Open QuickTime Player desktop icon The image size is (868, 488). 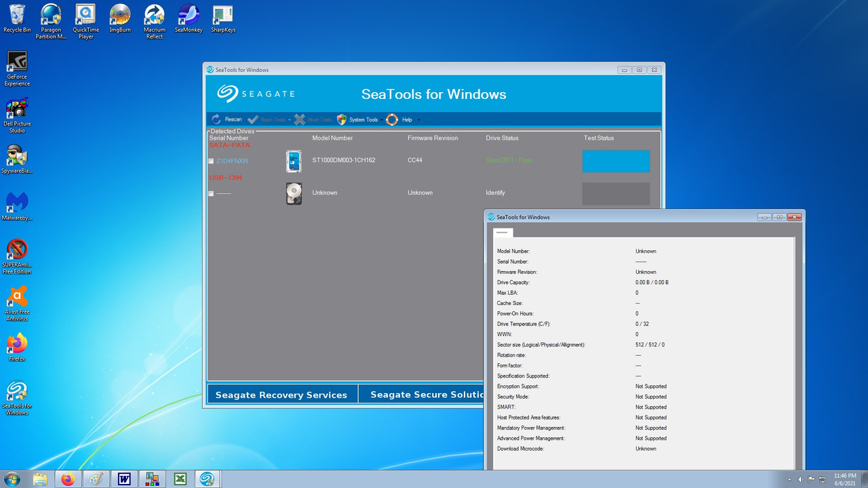[86, 21]
